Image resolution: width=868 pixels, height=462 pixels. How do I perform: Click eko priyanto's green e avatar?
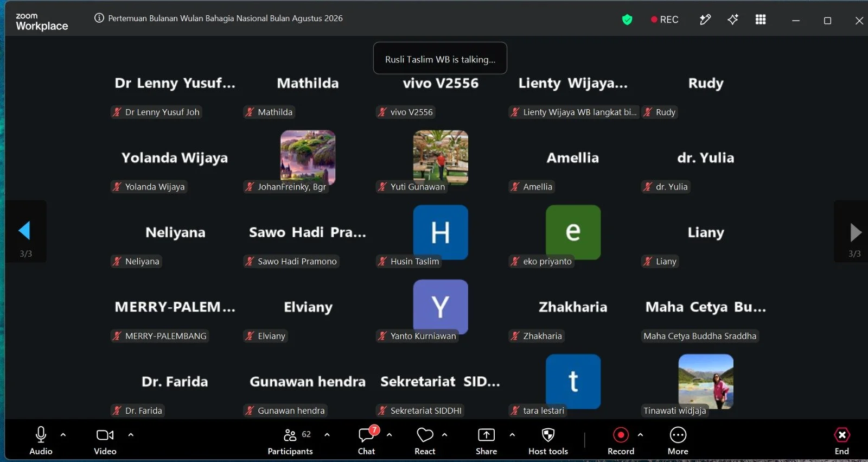pyautogui.click(x=573, y=232)
